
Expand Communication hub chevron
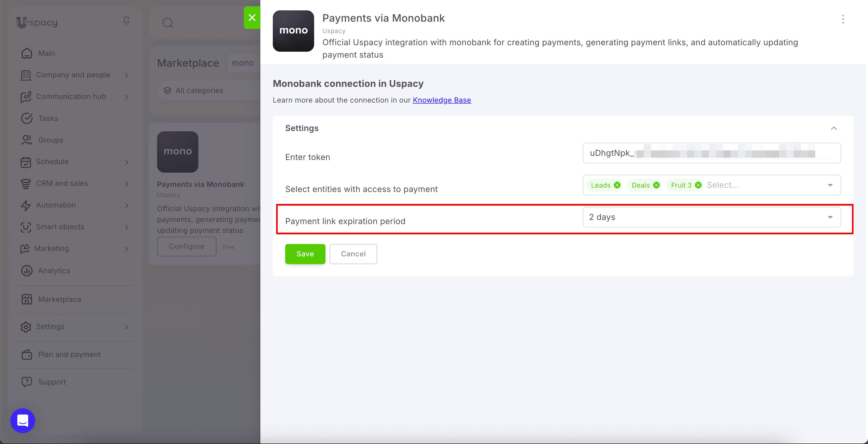point(127,97)
